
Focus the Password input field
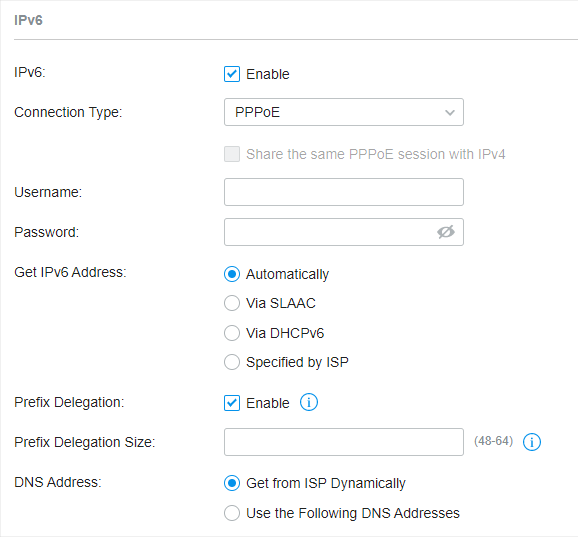pyautogui.click(x=344, y=232)
